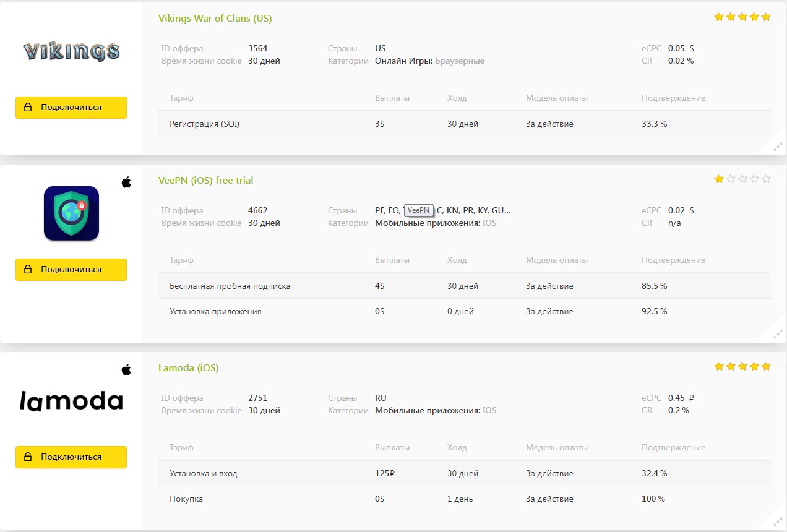Click the star rating for Vikings offer
Screen dimensions: 787x532
point(742,17)
